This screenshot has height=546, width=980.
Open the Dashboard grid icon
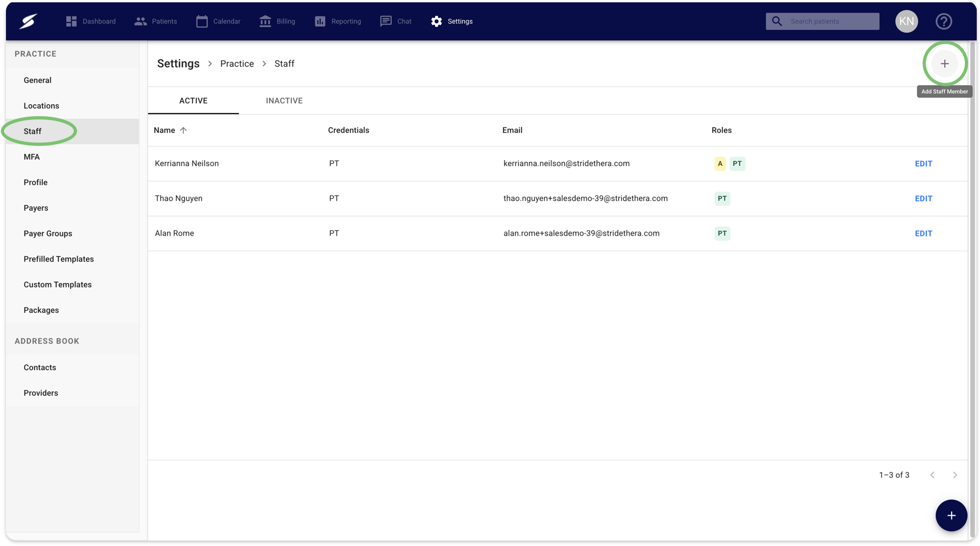point(71,21)
